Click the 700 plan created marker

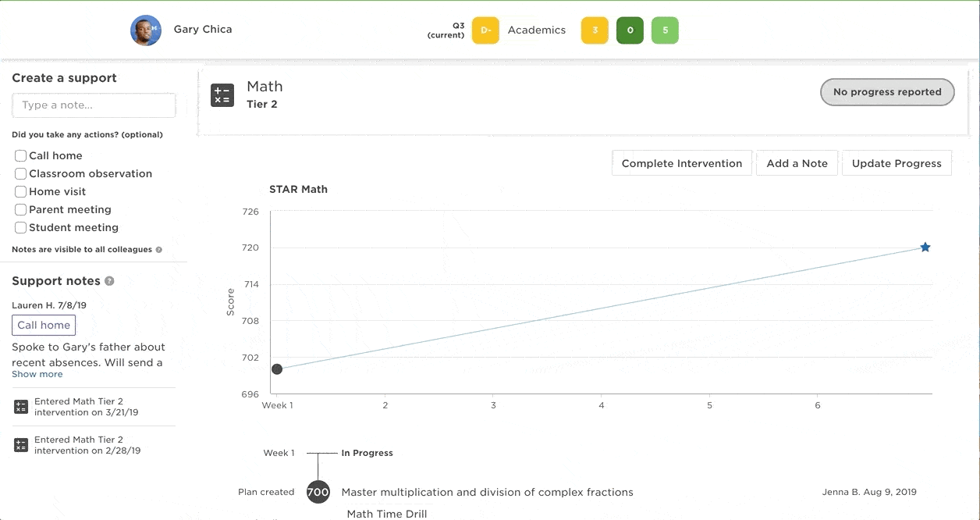(318, 492)
